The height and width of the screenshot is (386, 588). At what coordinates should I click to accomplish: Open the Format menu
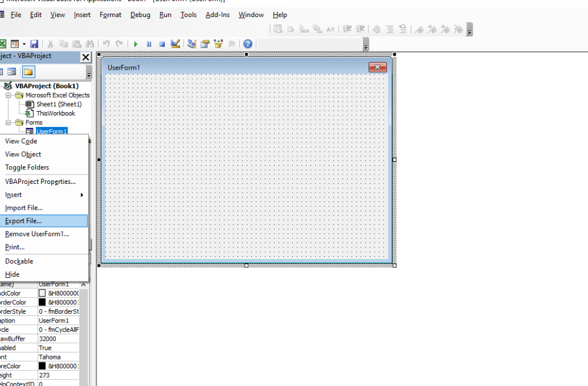pyautogui.click(x=111, y=15)
